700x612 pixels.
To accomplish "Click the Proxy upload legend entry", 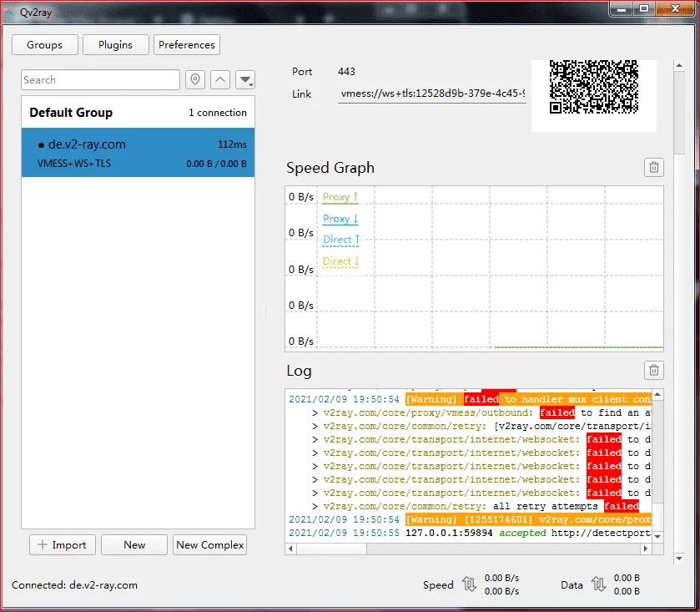I will click(x=340, y=197).
